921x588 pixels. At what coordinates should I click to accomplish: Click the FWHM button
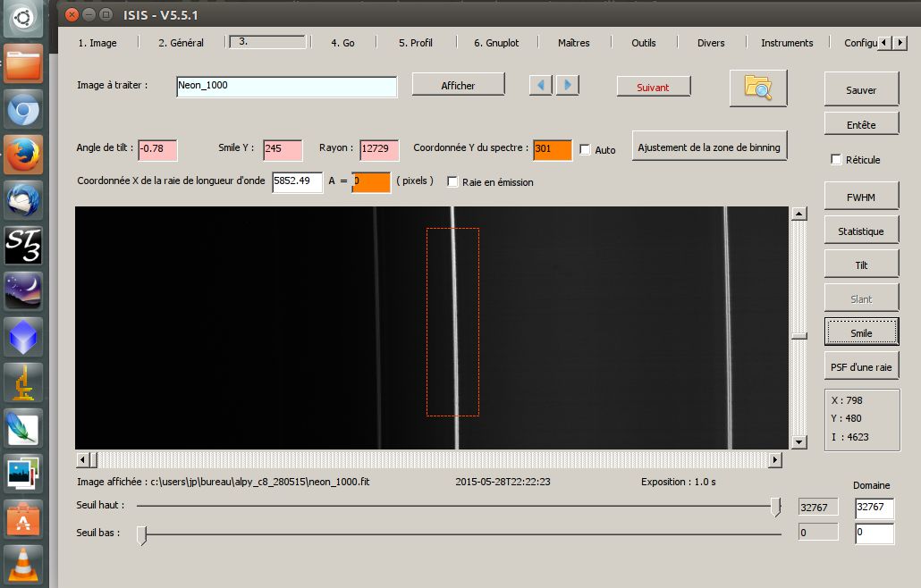click(861, 197)
